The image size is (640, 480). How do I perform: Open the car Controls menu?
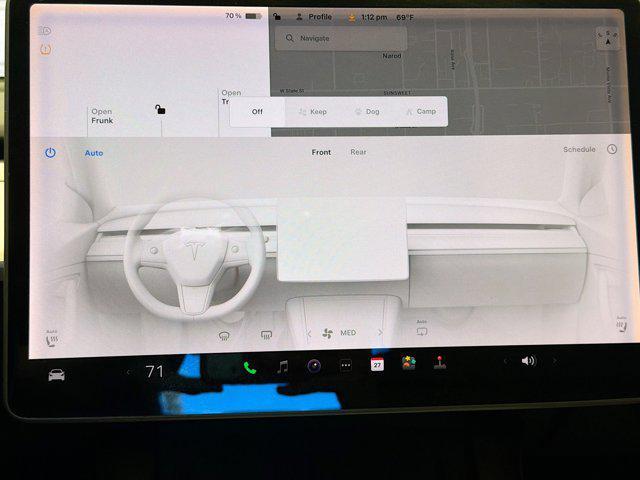(56, 374)
